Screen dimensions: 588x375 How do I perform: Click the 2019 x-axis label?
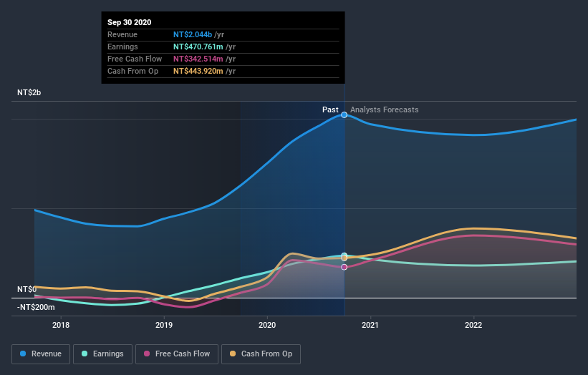coord(164,325)
